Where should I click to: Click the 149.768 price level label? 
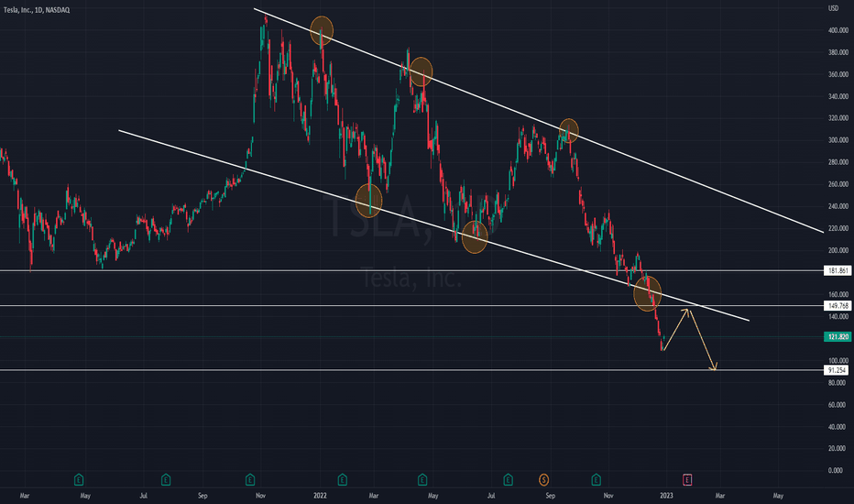click(x=838, y=306)
